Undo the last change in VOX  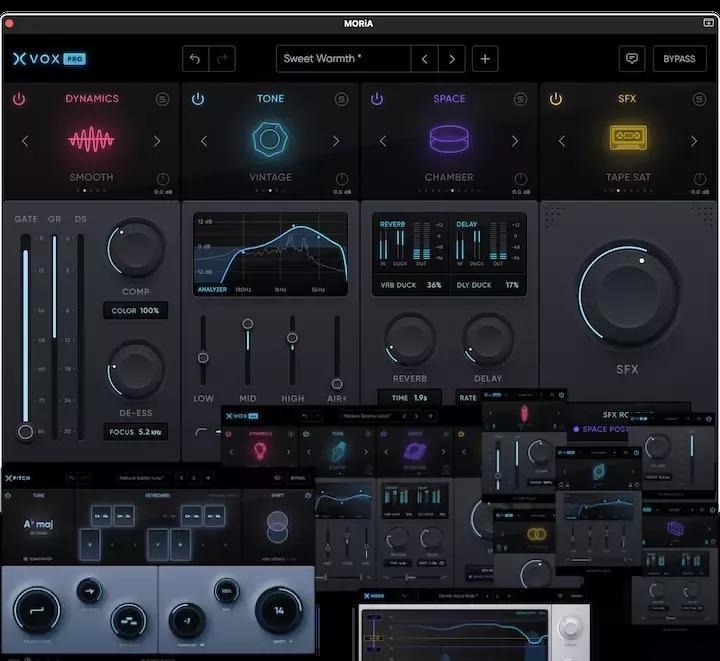click(x=196, y=59)
